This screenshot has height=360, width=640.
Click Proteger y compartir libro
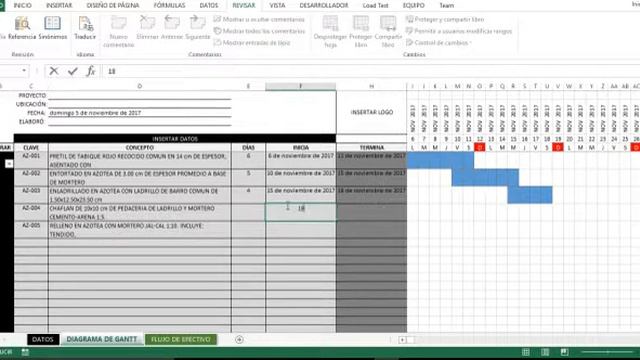(x=445, y=19)
